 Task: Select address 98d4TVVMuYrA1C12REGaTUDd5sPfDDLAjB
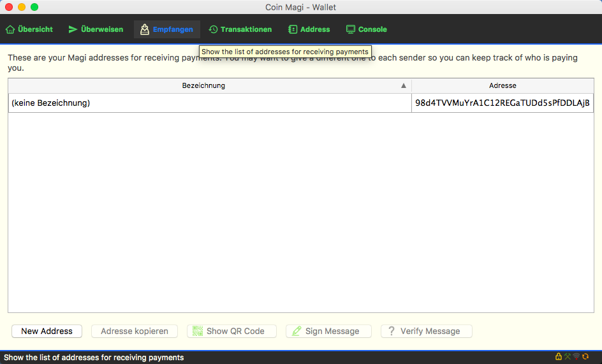[503, 103]
